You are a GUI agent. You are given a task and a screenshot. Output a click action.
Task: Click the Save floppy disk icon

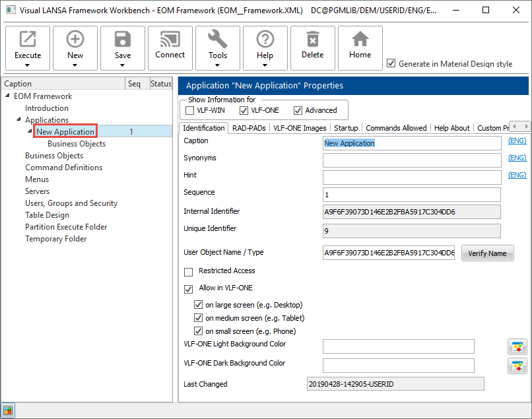(123, 40)
